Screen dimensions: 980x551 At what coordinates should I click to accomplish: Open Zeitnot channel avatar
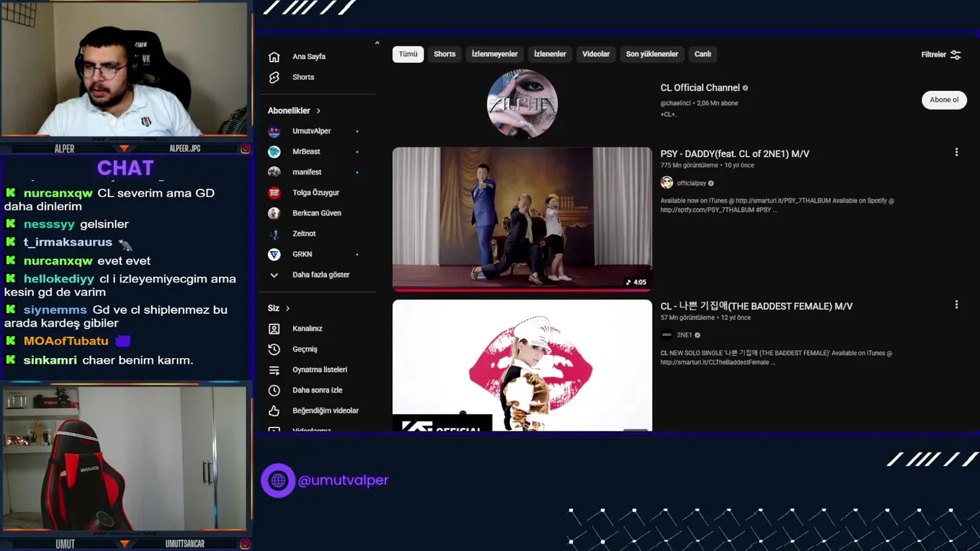[x=274, y=233]
